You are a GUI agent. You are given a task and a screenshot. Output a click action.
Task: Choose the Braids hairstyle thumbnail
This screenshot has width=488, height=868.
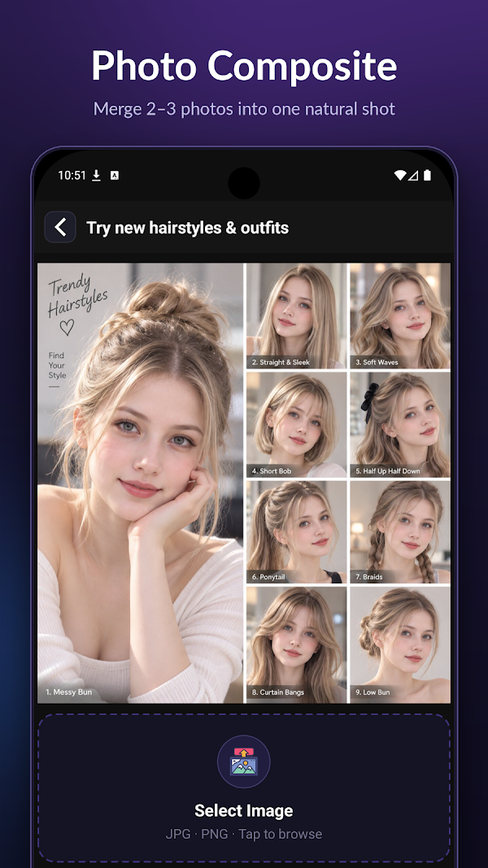[400, 532]
